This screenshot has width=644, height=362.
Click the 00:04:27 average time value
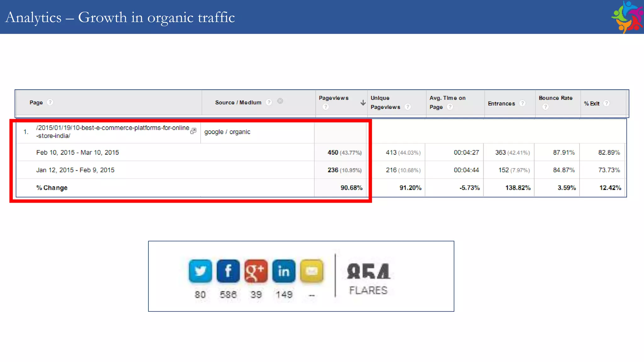pyautogui.click(x=466, y=152)
